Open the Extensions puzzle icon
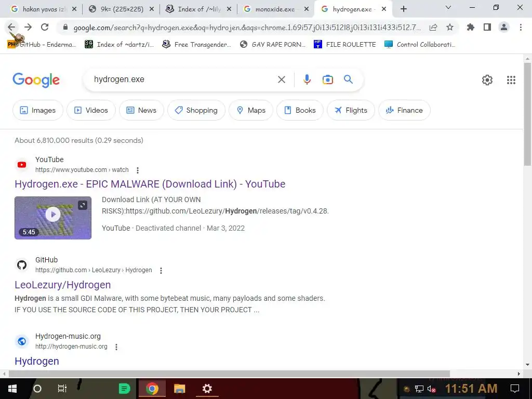 tap(471, 27)
